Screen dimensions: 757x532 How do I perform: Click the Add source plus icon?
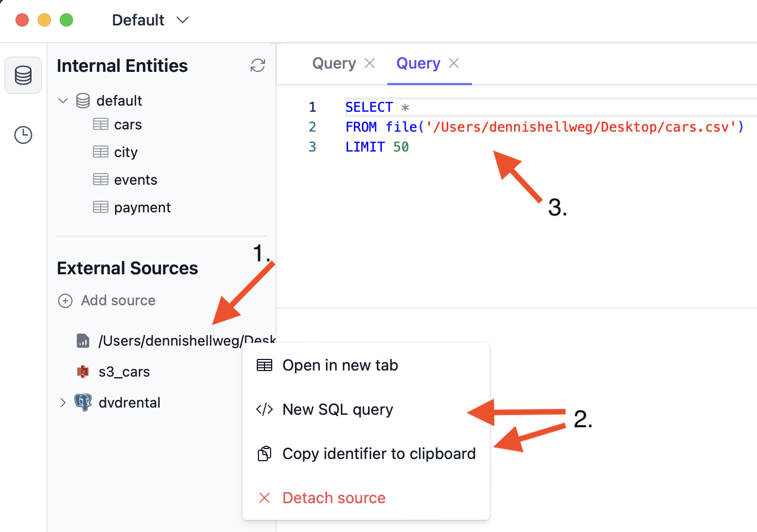pos(65,301)
